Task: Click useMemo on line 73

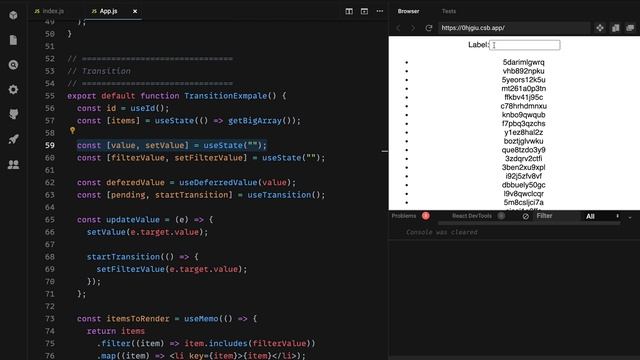Action: [x=201, y=319]
